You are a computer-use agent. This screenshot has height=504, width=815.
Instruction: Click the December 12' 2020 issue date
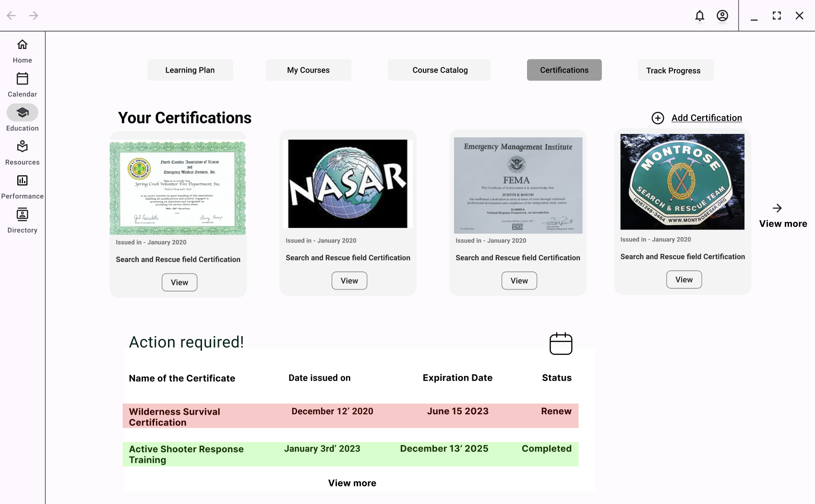(333, 411)
